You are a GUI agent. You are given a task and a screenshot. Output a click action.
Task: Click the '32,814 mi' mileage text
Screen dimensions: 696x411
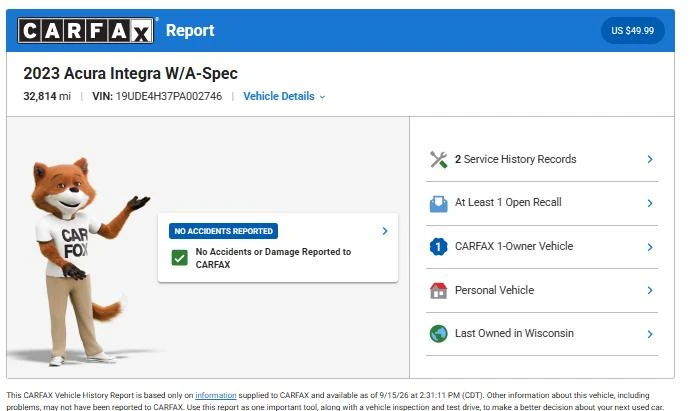pyautogui.click(x=47, y=96)
